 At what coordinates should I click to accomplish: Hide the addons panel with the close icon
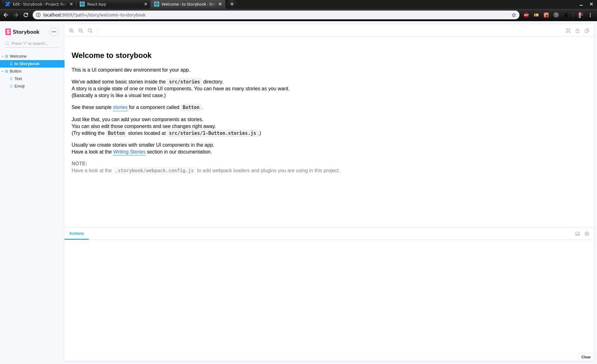coord(587,234)
